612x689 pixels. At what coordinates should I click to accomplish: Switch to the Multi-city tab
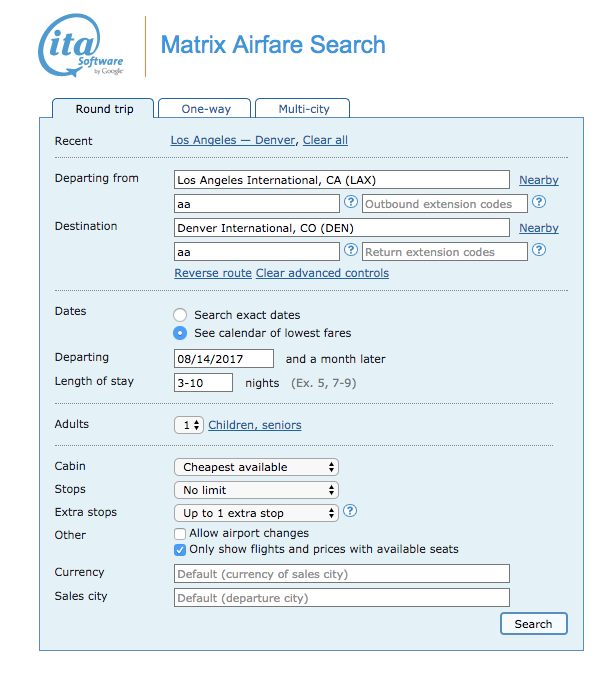(x=303, y=109)
